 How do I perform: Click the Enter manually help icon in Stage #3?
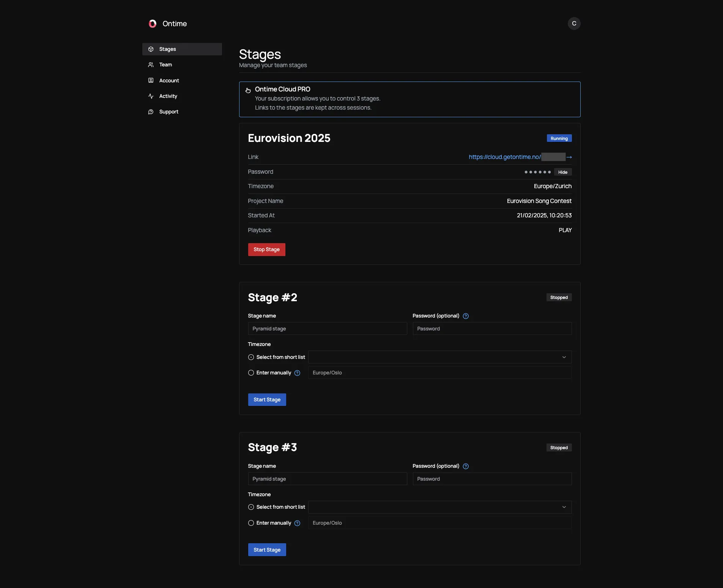(297, 523)
